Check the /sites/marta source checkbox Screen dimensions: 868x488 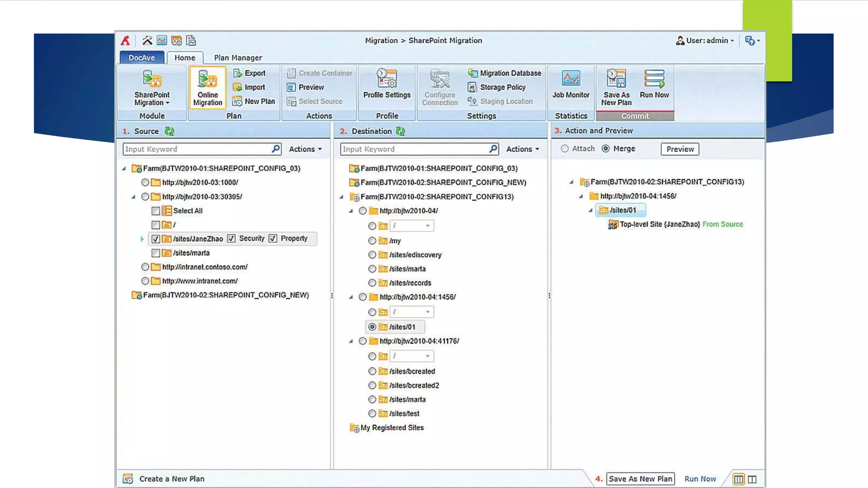tap(156, 253)
